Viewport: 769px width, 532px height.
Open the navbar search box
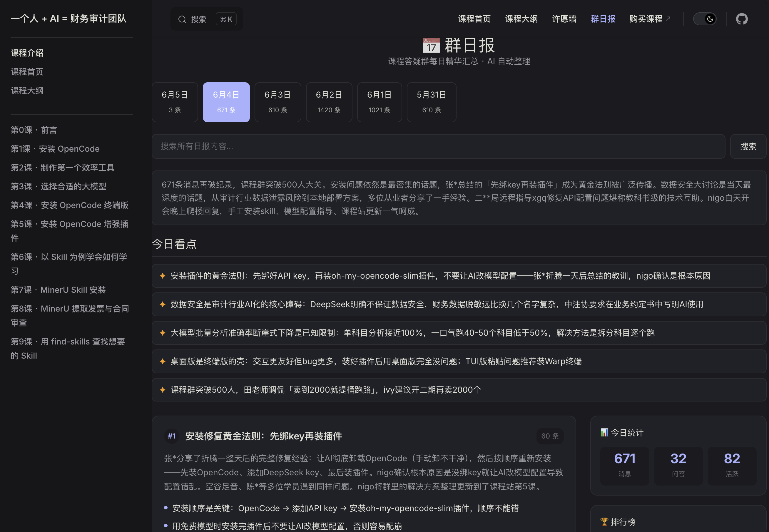tap(207, 19)
